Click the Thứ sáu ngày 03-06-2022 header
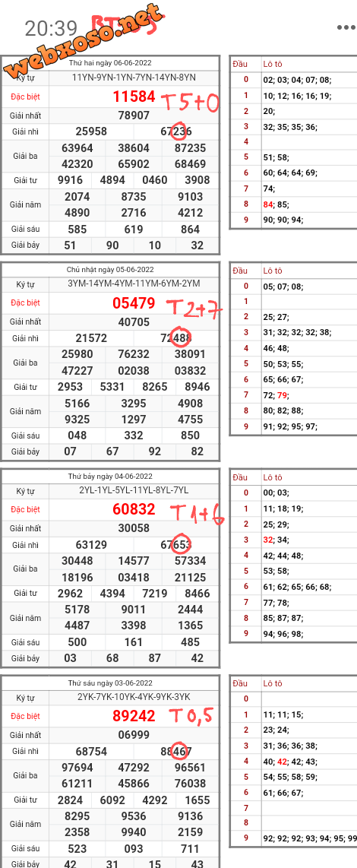Image resolution: width=357 pixels, height=868 pixels. tap(110, 683)
